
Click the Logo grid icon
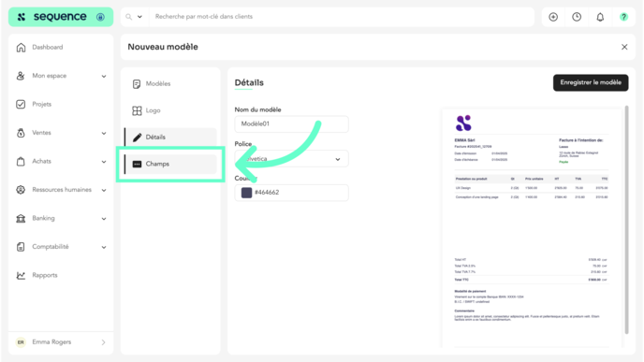coord(137,110)
